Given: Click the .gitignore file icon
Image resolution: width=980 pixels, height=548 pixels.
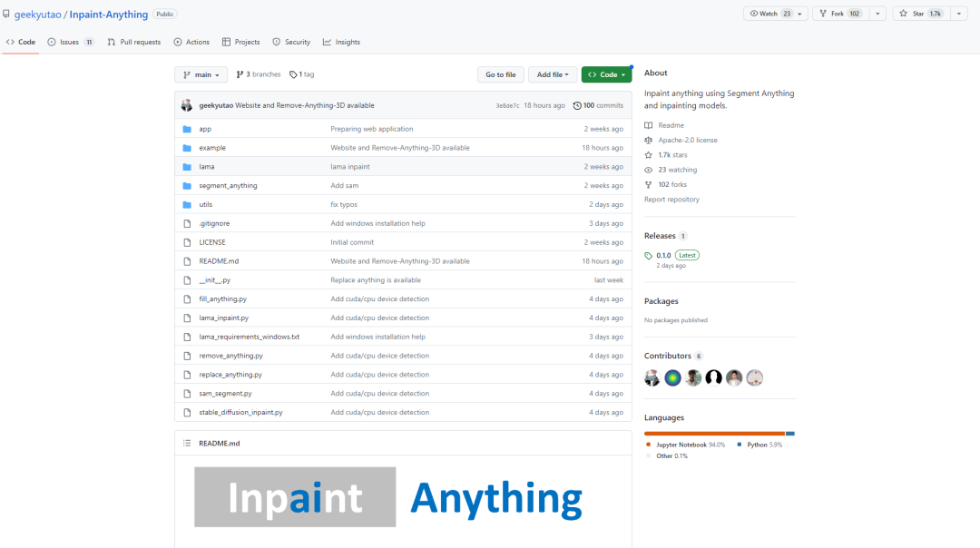Looking at the screenshot, I should click(x=187, y=223).
